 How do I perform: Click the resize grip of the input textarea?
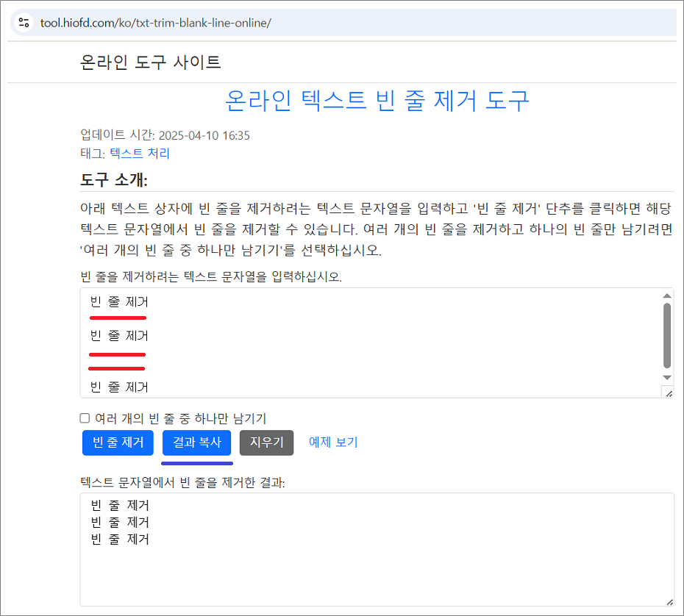pos(669,394)
